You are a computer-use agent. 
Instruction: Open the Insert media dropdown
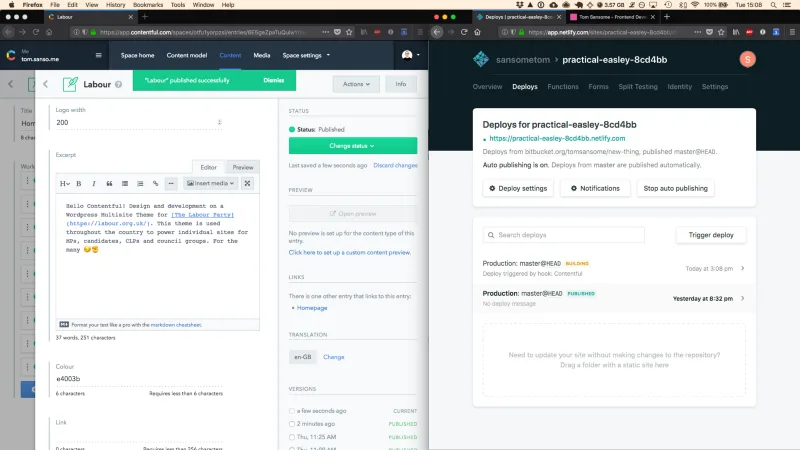coord(210,183)
